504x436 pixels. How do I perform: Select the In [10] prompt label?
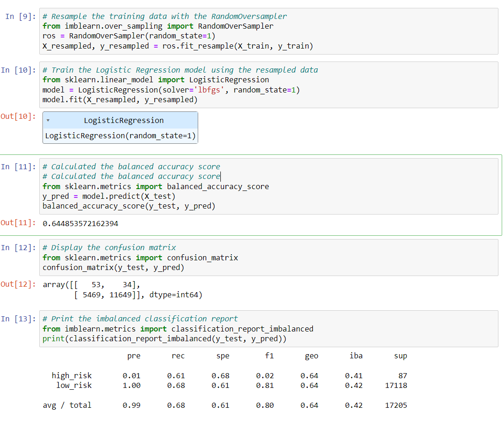18,70
